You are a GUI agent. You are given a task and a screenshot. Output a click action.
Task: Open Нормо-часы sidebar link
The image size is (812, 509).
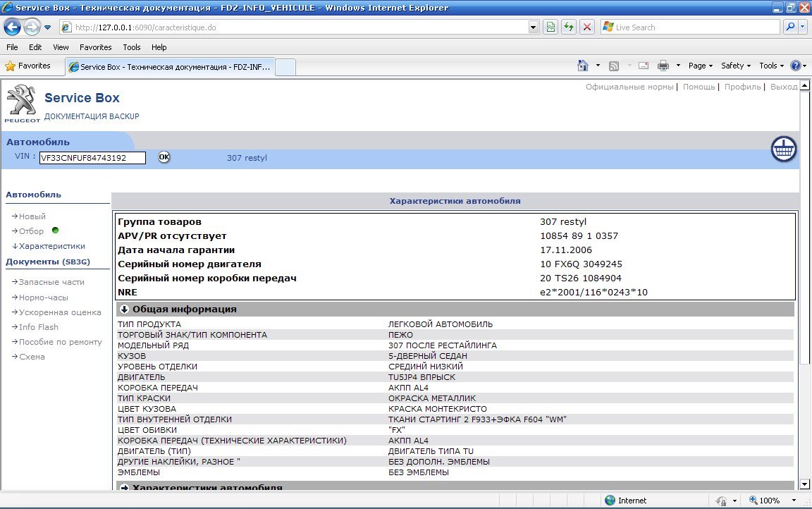(x=44, y=298)
